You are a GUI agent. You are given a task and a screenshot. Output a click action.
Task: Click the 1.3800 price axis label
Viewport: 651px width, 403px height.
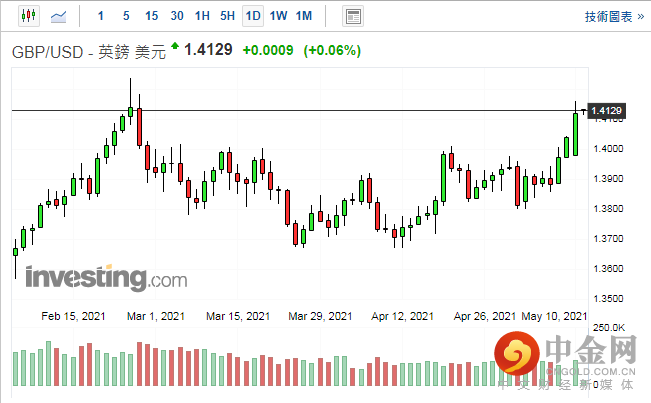[x=608, y=209]
